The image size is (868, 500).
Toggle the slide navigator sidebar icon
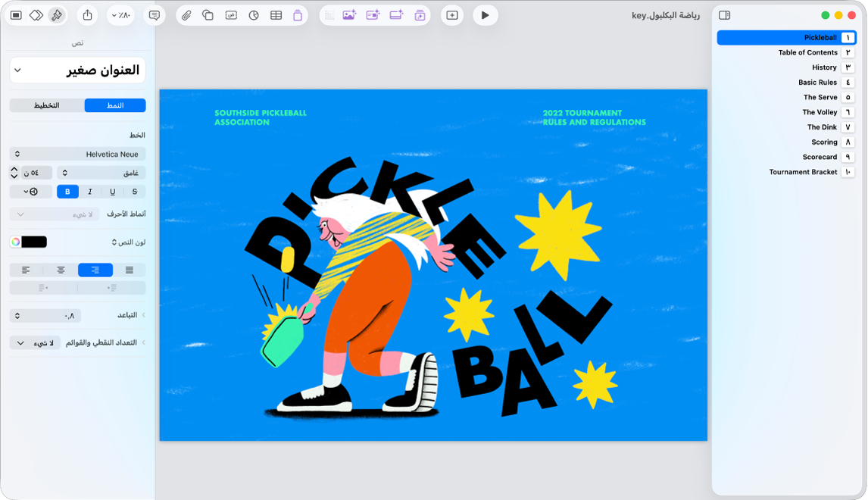pos(724,15)
